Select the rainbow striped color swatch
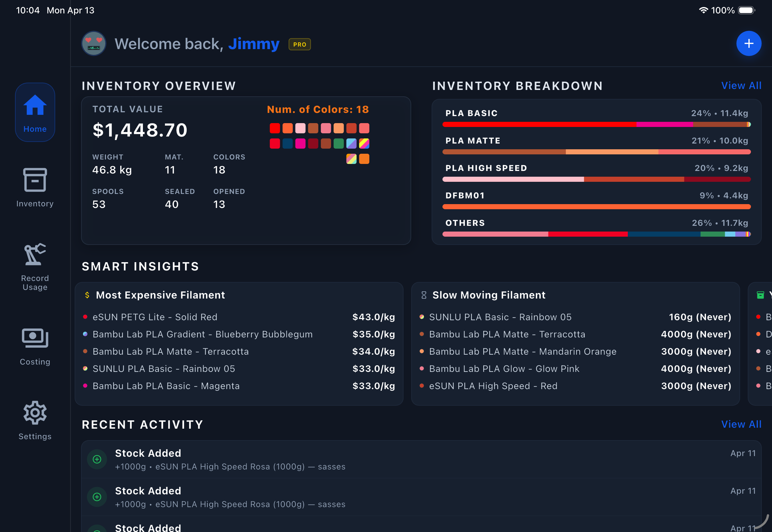Screen dimensions: 772x532 tap(364, 144)
